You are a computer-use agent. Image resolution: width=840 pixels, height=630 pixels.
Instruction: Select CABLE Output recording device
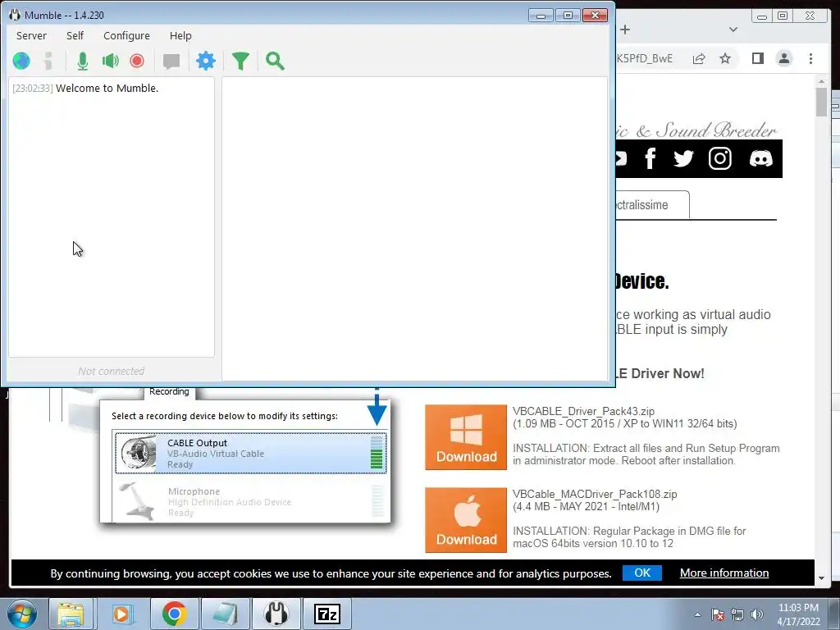(250, 453)
